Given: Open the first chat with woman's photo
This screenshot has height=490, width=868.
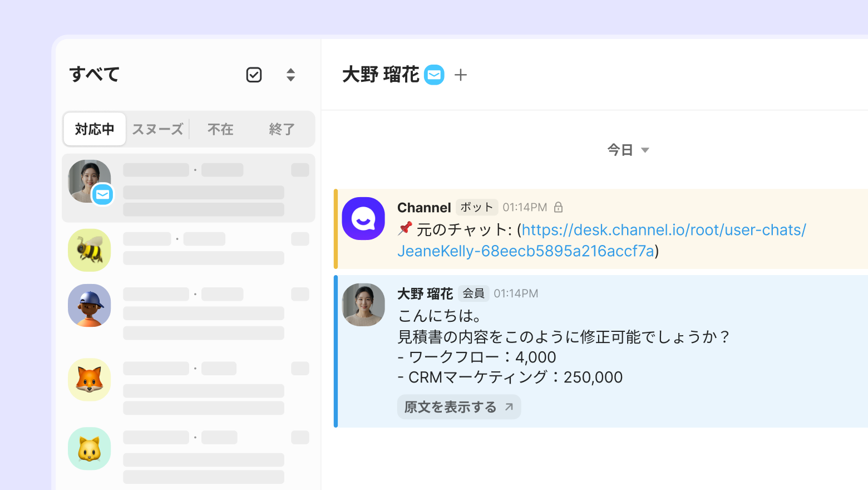Looking at the screenshot, I should pos(189,188).
